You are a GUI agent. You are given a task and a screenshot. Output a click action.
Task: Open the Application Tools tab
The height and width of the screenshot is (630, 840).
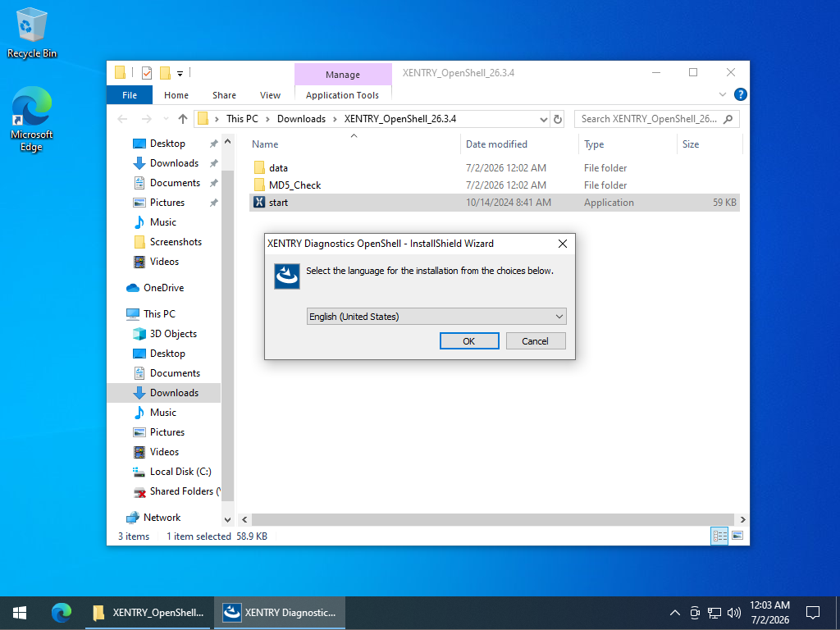[342, 95]
